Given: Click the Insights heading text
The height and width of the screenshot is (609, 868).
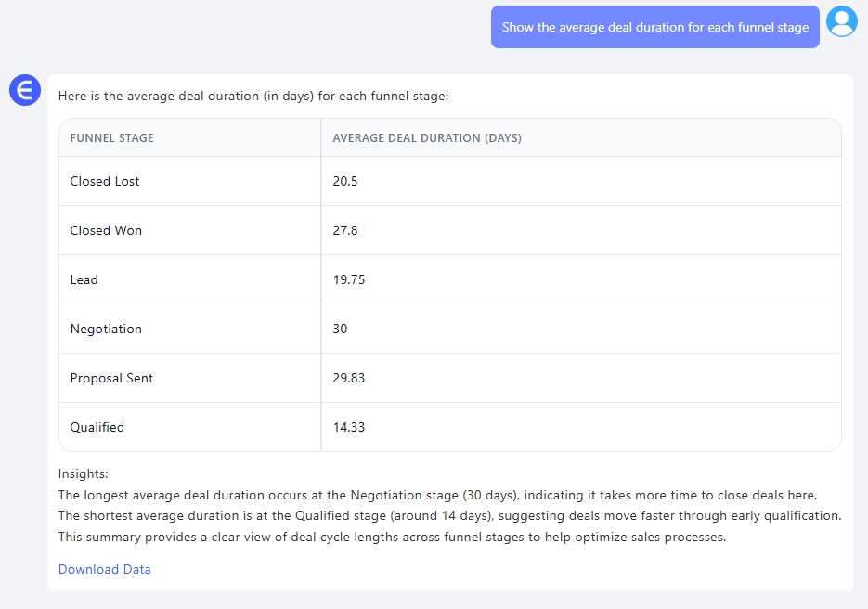Looking at the screenshot, I should pos(84,473).
